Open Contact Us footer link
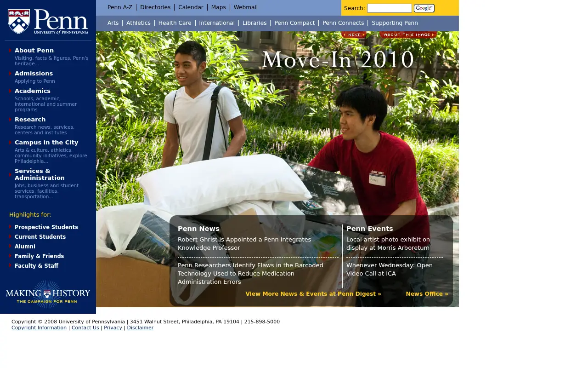 [x=85, y=328]
